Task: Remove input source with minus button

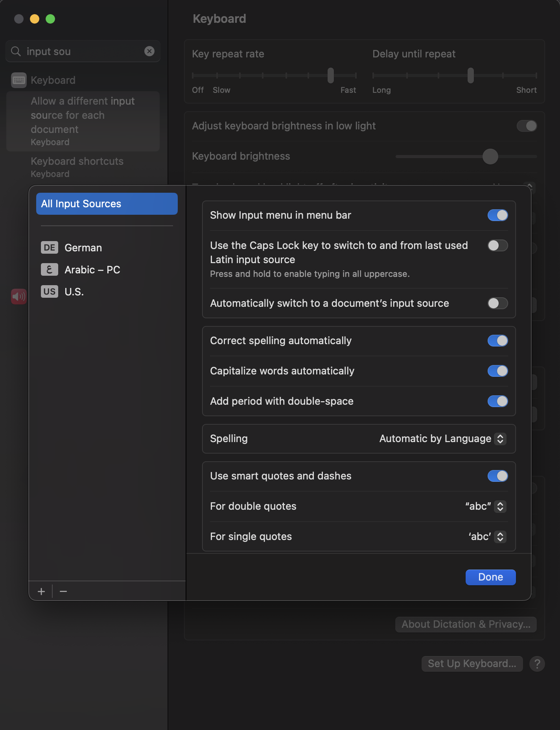Action: 63,592
